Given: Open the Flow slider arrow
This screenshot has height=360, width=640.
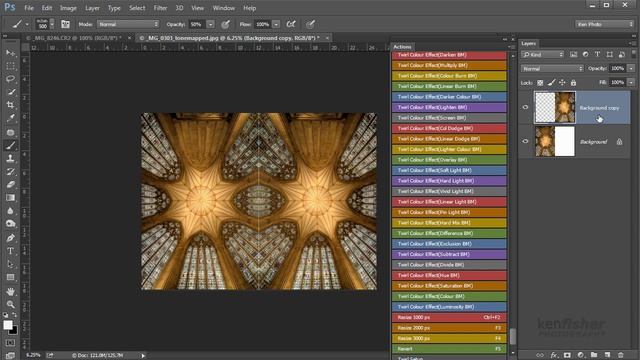Looking at the screenshot, I should click(276, 24).
